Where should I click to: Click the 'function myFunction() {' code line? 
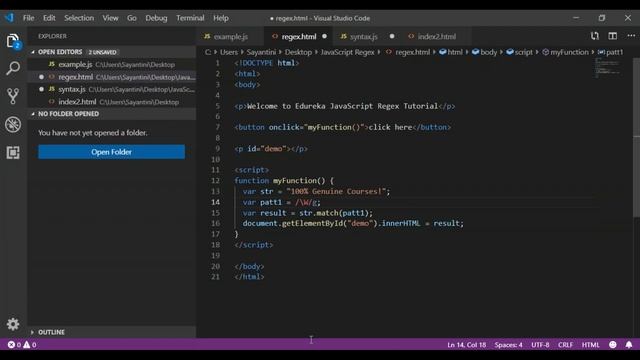tap(284, 180)
